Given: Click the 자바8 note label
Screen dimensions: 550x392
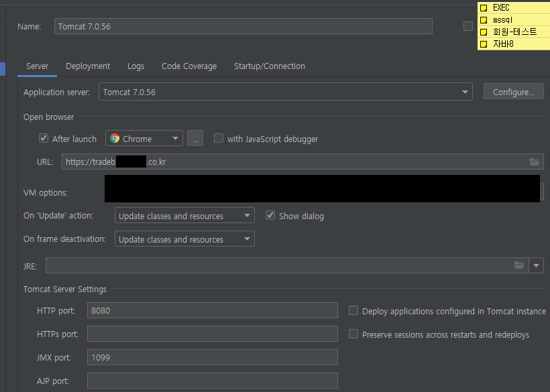Looking at the screenshot, I should [x=503, y=44].
